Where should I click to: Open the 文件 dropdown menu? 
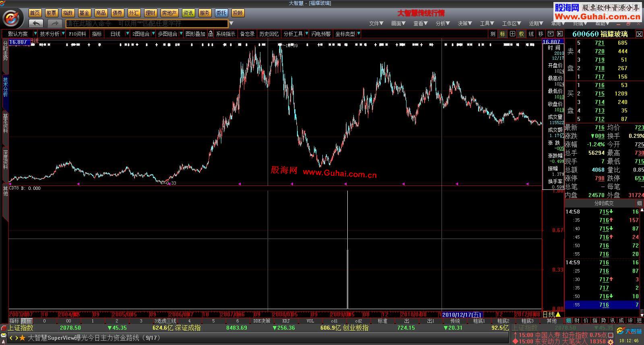click(x=376, y=23)
